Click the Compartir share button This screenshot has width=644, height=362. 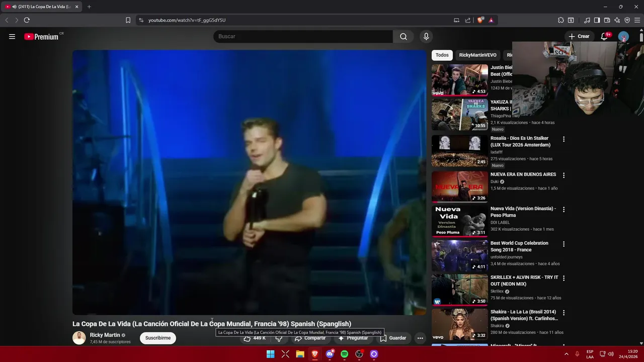coord(310,338)
